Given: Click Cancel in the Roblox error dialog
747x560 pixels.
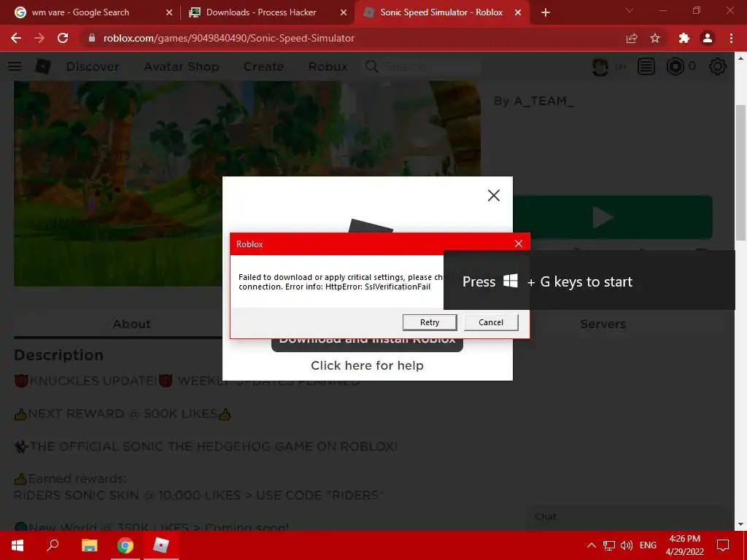Looking at the screenshot, I should (x=491, y=322).
